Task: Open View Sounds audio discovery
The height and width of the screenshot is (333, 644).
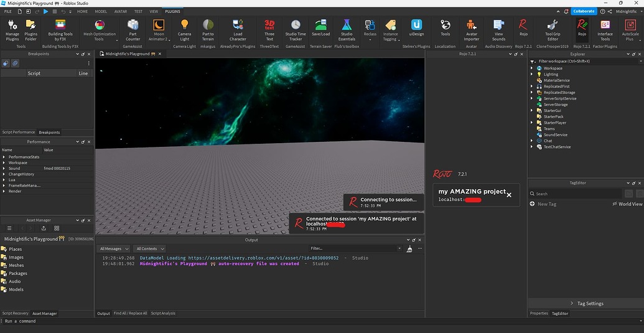Action: pos(498,30)
